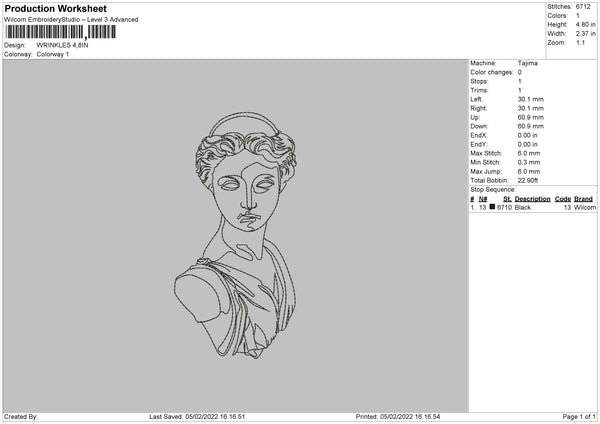Click the 'EndX:' label
This screenshot has width=600, height=424.
479,135
